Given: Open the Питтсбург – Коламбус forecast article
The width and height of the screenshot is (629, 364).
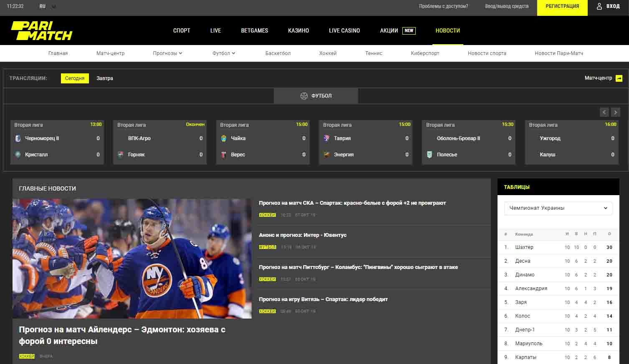Looking at the screenshot, I should click(358, 267).
